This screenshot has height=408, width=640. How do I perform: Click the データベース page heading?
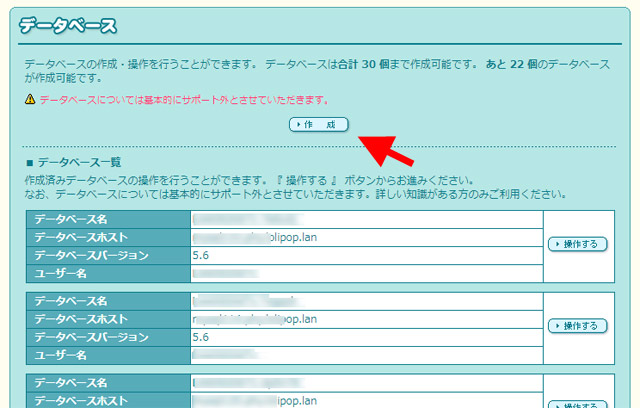coord(68,25)
